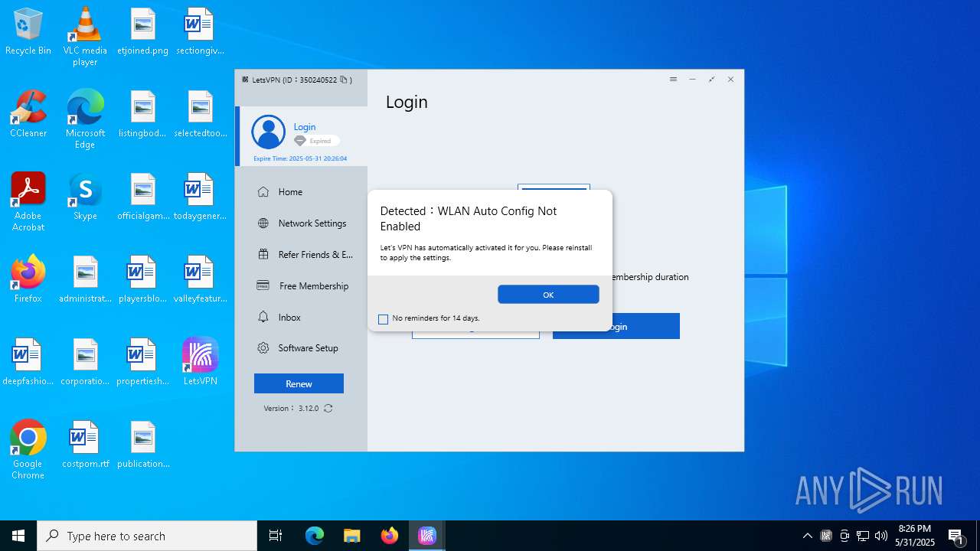Click the user avatar profile icon

point(269,132)
